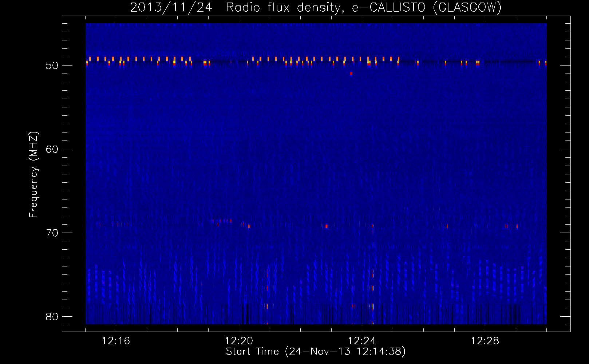Click the 12:16 time tick label

coord(116,341)
